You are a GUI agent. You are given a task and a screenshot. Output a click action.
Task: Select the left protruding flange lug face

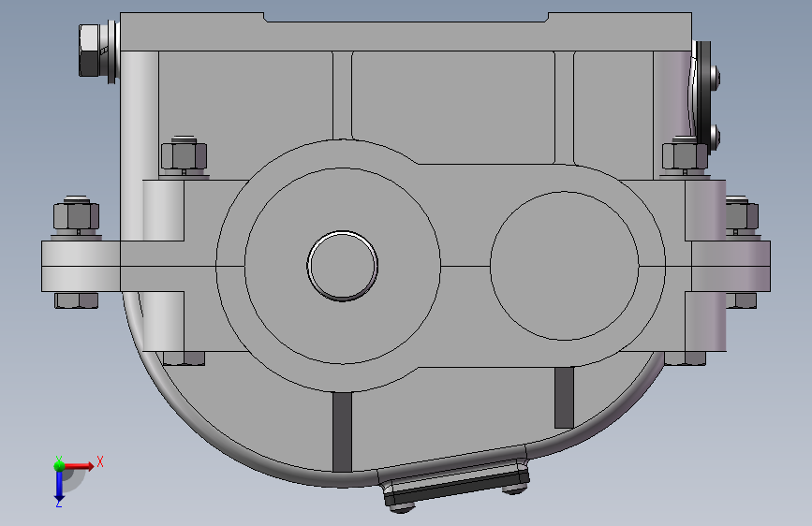click(81, 266)
